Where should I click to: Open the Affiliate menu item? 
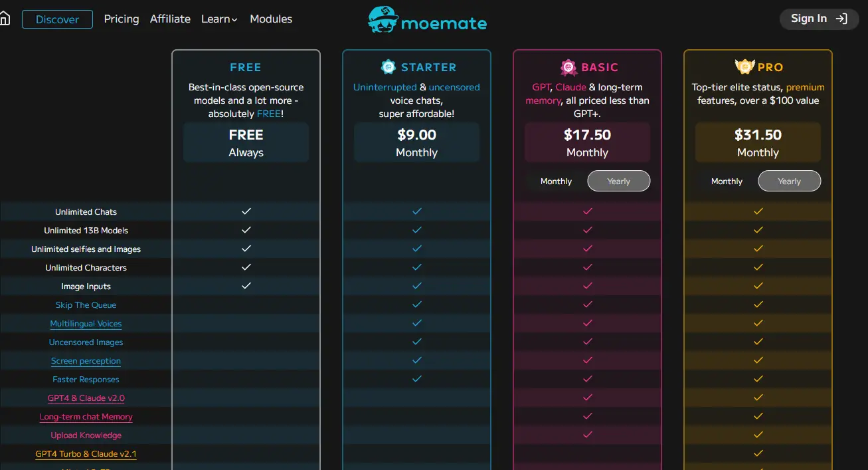coord(170,19)
